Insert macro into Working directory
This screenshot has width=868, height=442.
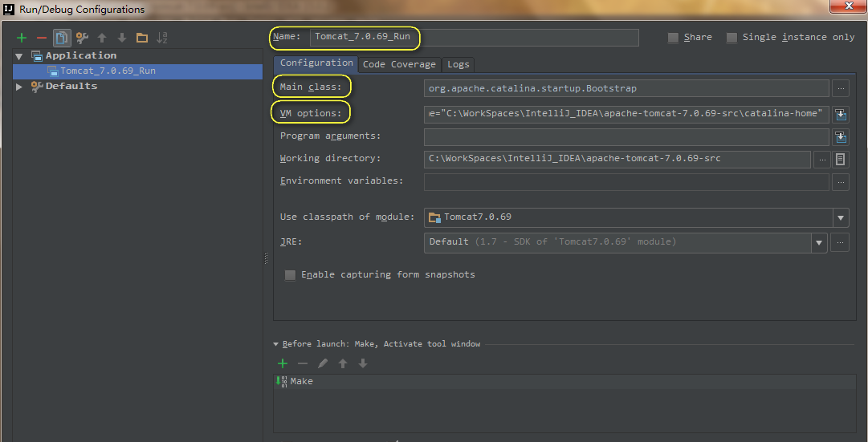[x=841, y=160]
